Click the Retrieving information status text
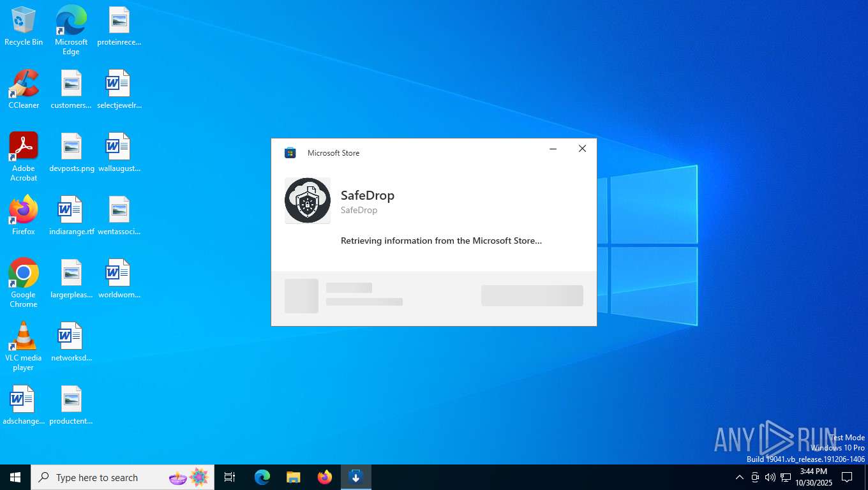The image size is (868, 490). [441, 241]
